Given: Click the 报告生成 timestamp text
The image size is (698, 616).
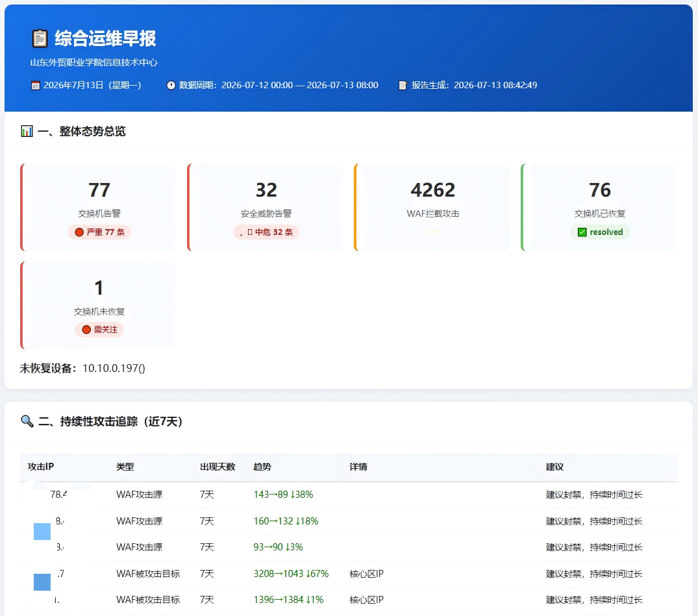Looking at the screenshot, I should (474, 86).
